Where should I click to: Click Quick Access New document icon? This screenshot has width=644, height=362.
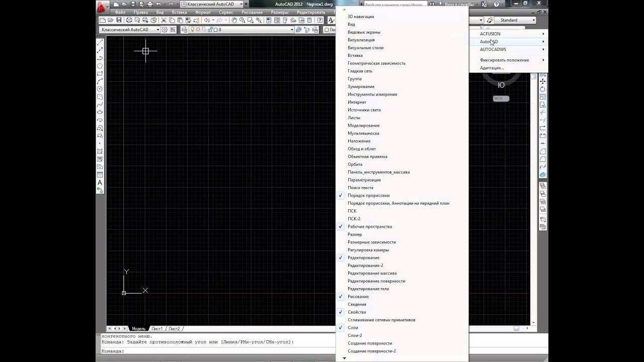[116, 4]
